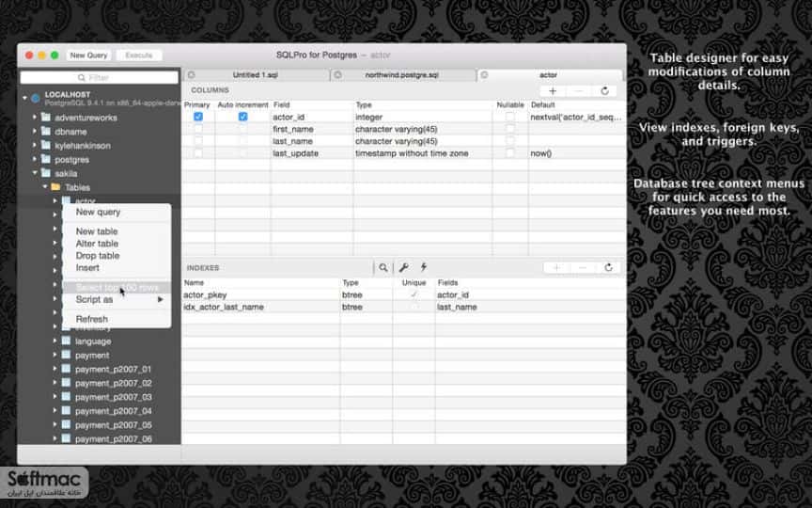Show foreign keys via the wrench icon
Viewport: 812px width, 508px height.
click(x=404, y=267)
